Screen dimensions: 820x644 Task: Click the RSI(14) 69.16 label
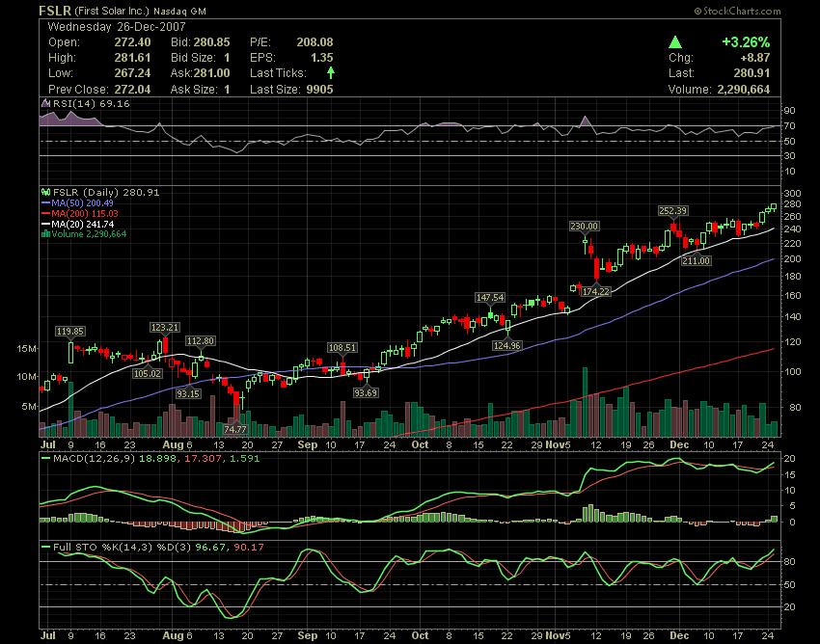tap(92, 103)
